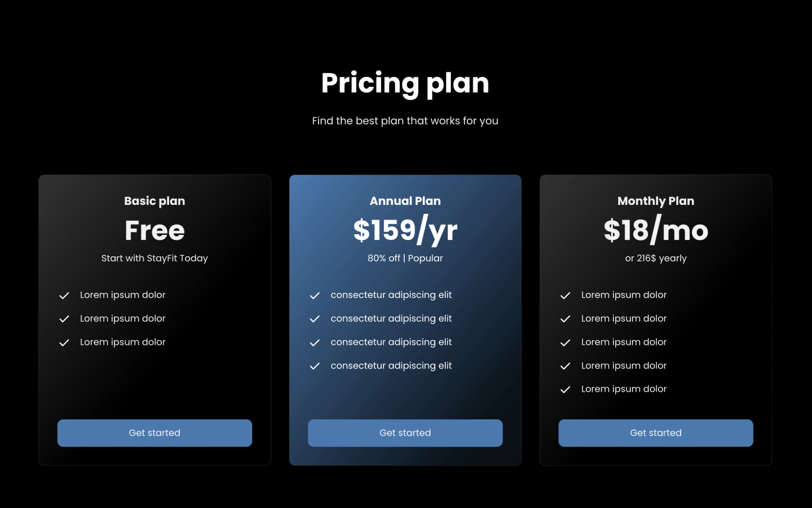Click Get started in the Basic plan card
The height and width of the screenshot is (508, 812).
[155, 433]
